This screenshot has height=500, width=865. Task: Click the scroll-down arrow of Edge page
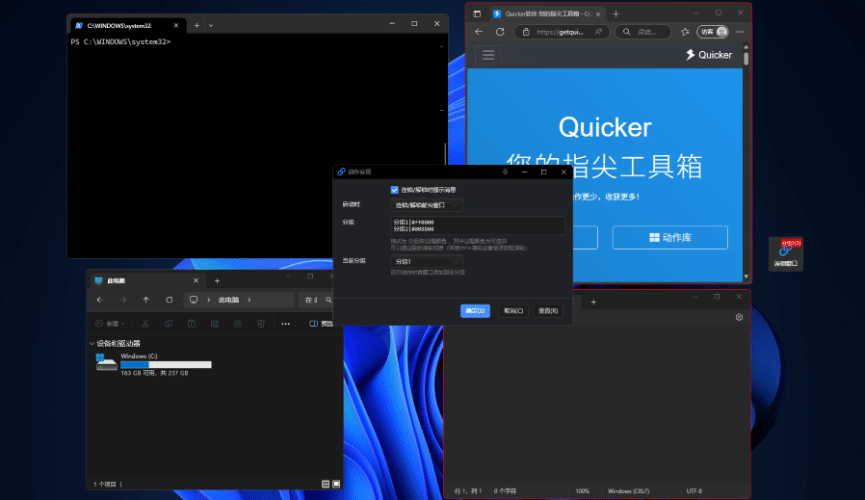tap(746, 277)
